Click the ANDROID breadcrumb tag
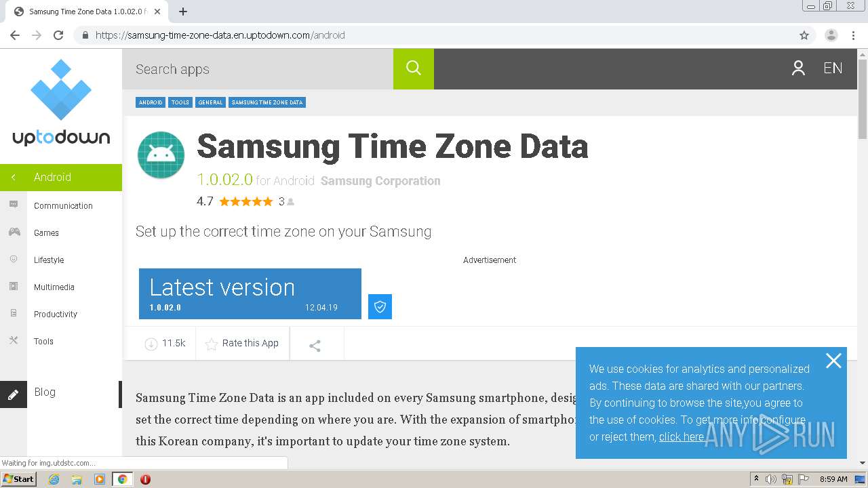This screenshot has width=868, height=488. (x=151, y=102)
